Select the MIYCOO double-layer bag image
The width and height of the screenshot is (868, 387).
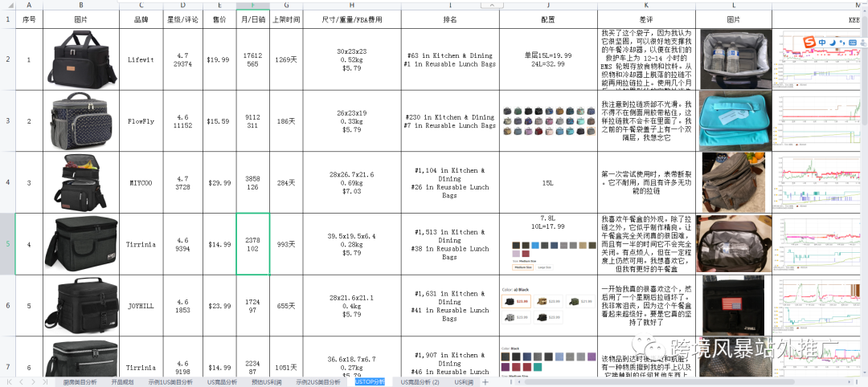coord(81,182)
